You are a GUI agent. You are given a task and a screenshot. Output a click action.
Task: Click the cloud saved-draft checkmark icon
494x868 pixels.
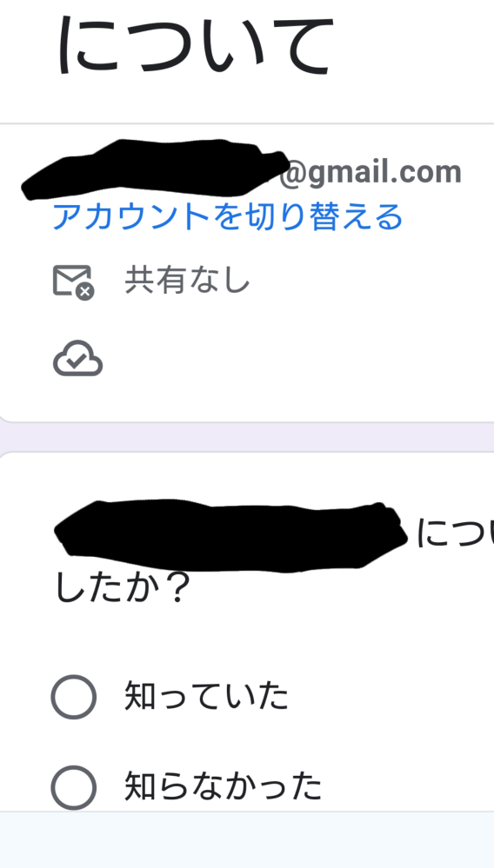(x=77, y=359)
